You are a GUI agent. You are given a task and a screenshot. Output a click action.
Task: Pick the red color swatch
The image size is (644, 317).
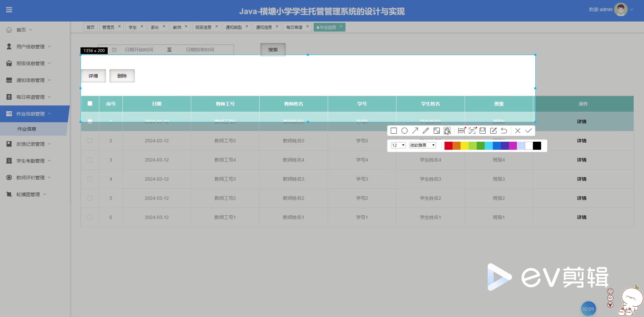pos(448,146)
